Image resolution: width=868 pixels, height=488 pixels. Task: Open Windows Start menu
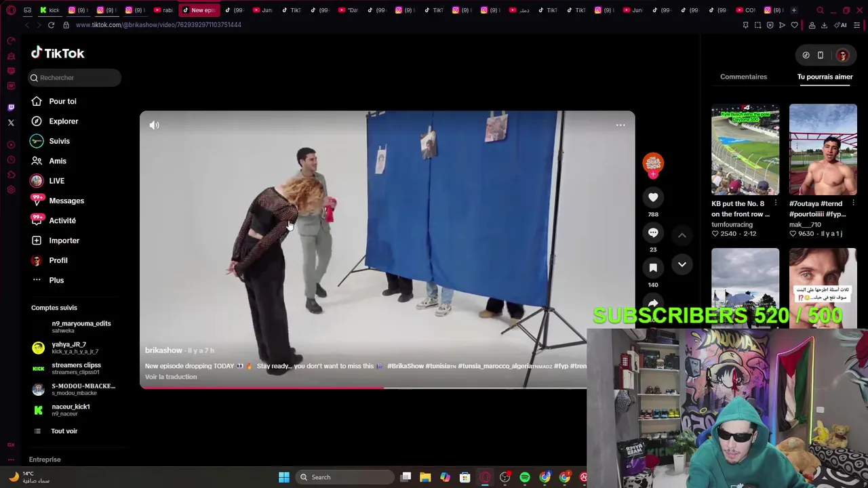pos(284,477)
